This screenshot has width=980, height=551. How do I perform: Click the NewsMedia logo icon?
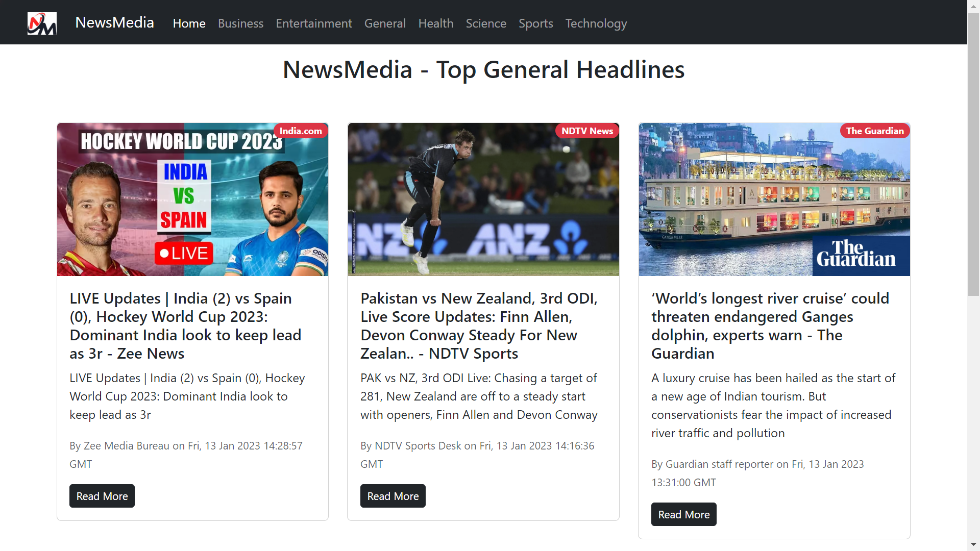pyautogui.click(x=42, y=23)
